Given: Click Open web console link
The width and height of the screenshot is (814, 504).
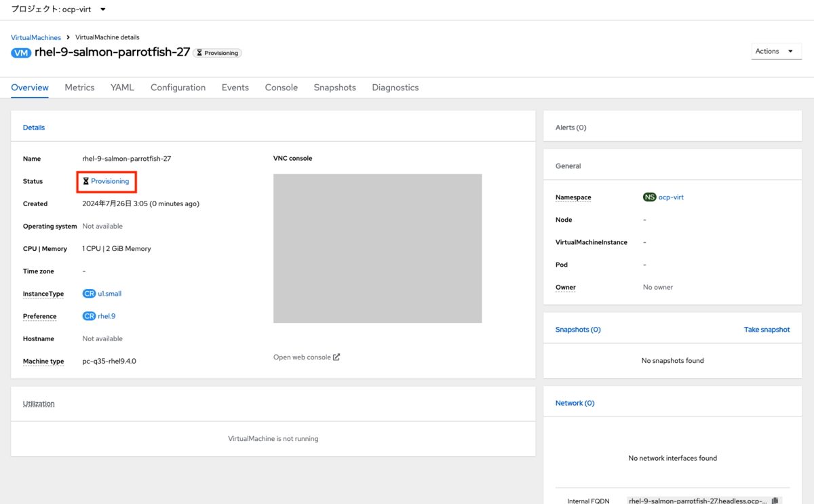Looking at the screenshot, I should 302,357.
